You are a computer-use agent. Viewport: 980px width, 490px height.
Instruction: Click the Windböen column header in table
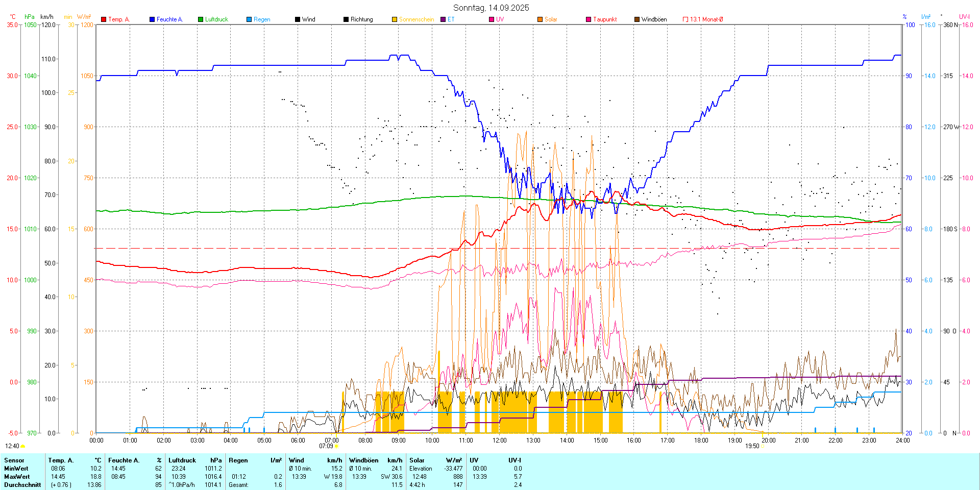(x=363, y=460)
